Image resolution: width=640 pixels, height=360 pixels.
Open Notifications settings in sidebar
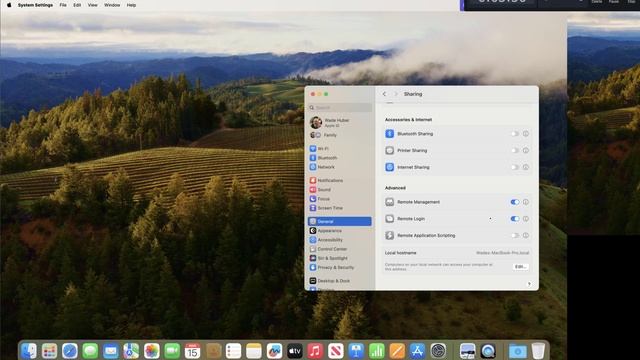[340, 180]
